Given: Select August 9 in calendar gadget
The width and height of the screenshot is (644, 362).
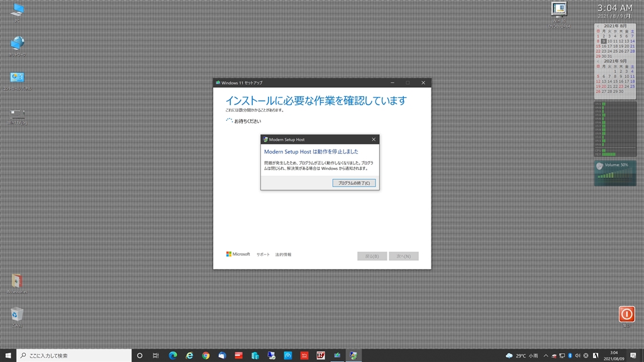Looking at the screenshot, I should (x=603, y=41).
